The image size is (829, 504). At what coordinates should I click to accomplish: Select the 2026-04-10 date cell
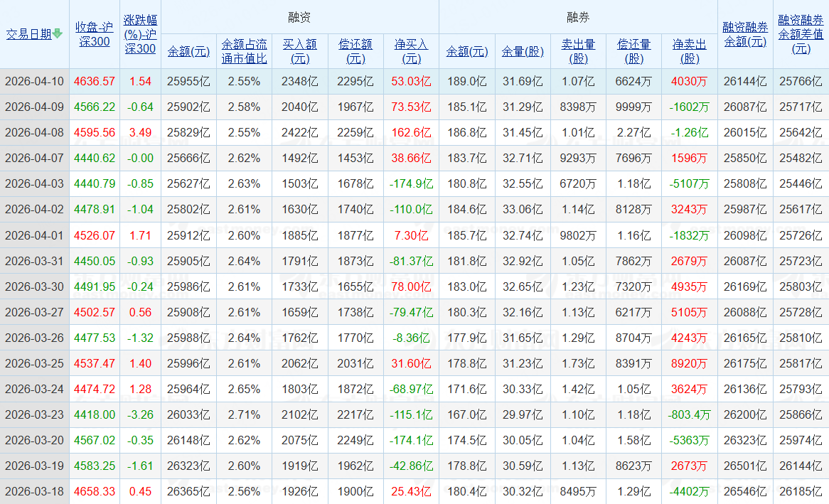pos(34,82)
